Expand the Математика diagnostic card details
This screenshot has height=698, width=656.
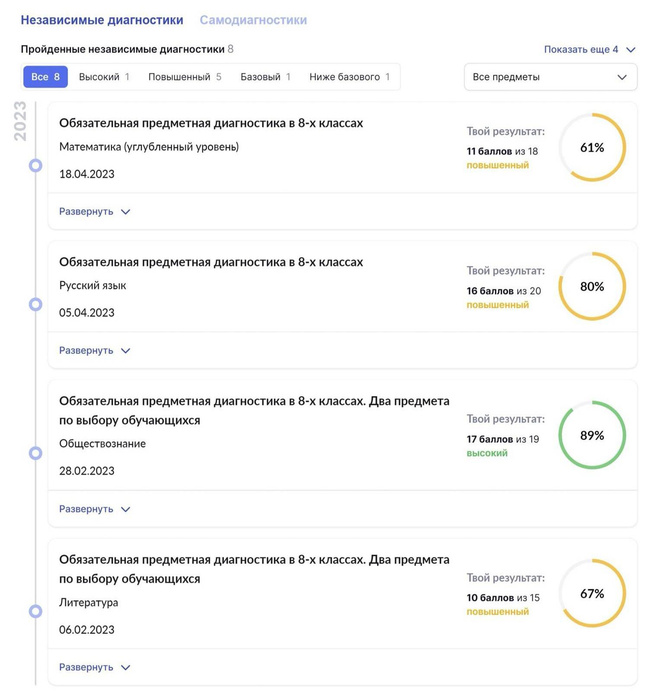95,212
